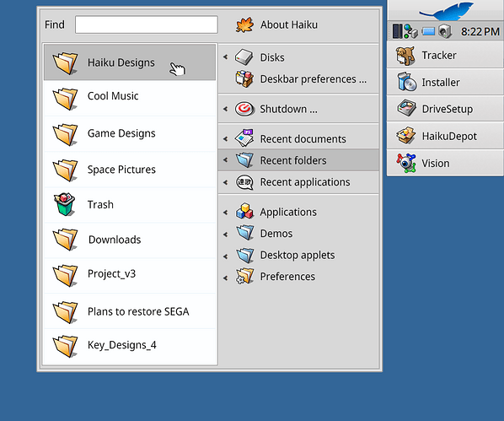Switch to the Installer label in Deskbar

click(441, 83)
